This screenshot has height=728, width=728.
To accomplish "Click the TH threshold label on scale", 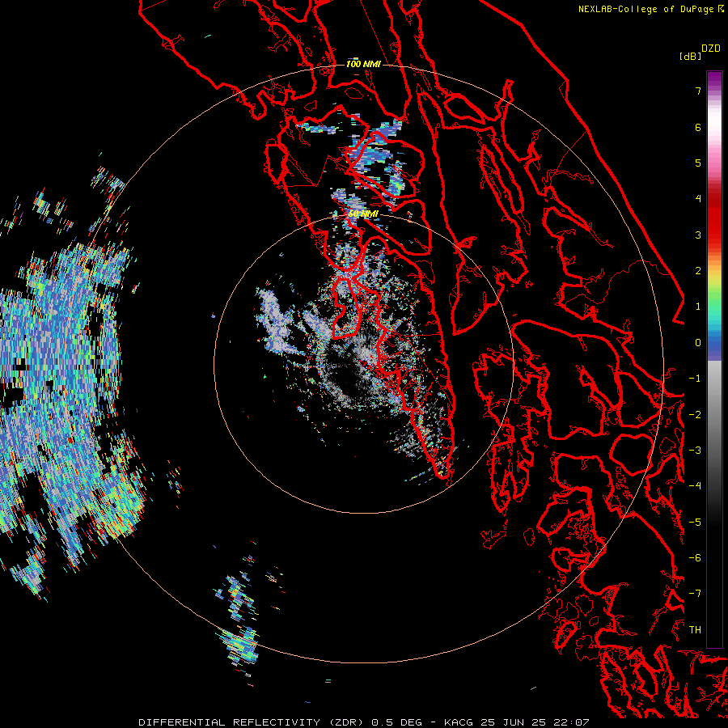I will pyautogui.click(x=695, y=630).
